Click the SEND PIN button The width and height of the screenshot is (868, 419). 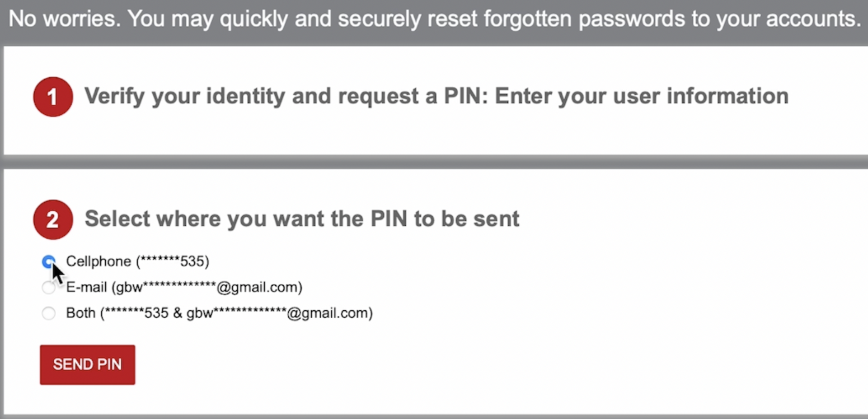(87, 365)
